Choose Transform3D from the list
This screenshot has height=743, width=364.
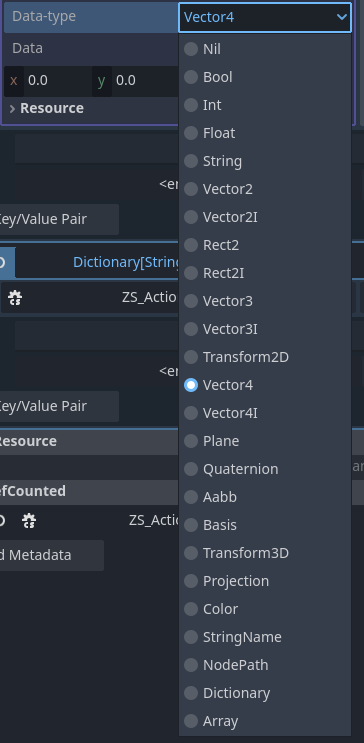click(265, 553)
